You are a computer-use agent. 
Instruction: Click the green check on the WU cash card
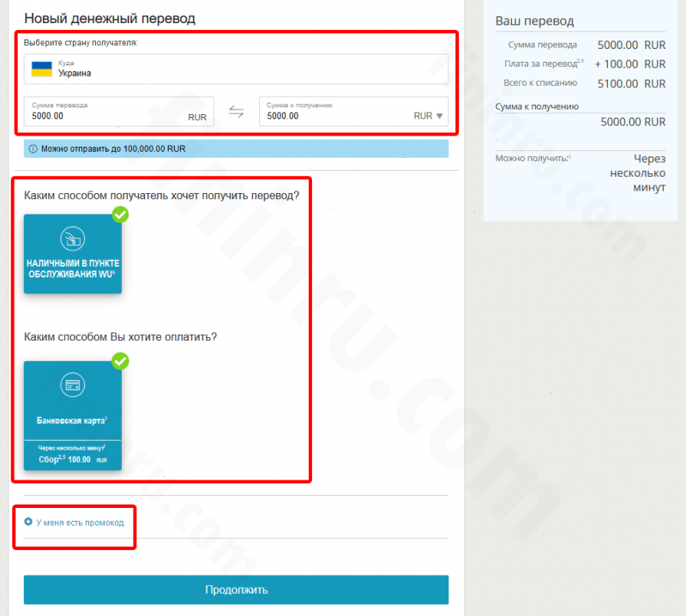click(120, 214)
